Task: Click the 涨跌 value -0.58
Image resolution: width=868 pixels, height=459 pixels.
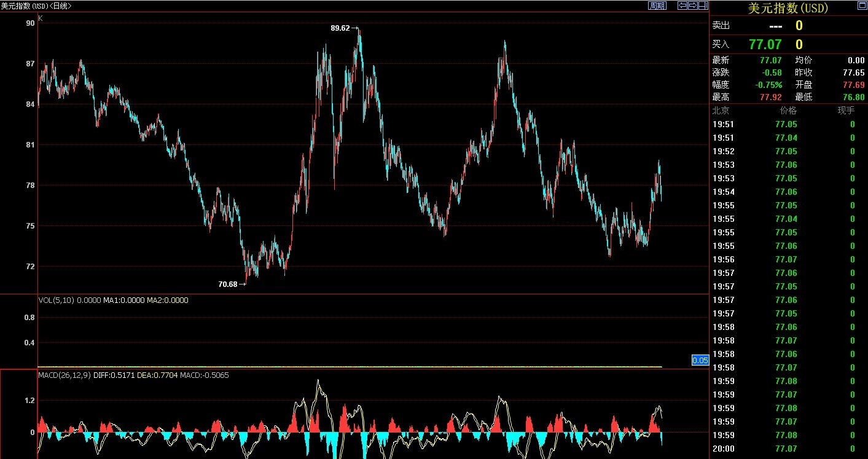Action: (x=771, y=73)
